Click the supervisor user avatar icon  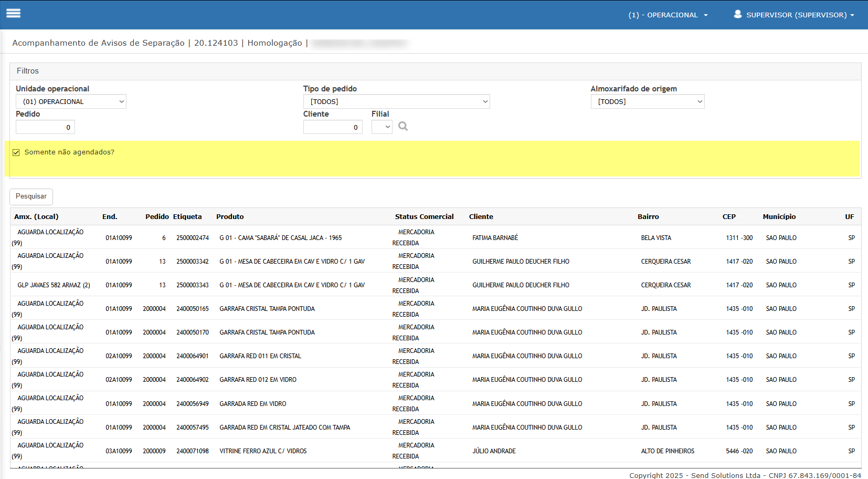coord(737,14)
